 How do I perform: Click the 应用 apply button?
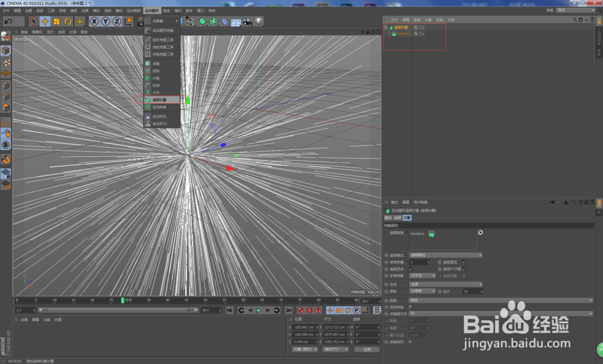[367, 350]
